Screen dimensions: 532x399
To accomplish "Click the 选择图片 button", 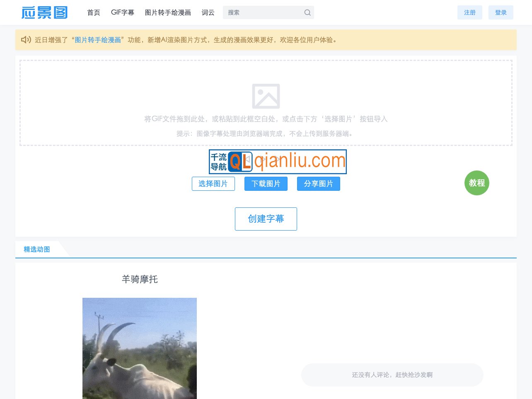I will click(213, 184).
